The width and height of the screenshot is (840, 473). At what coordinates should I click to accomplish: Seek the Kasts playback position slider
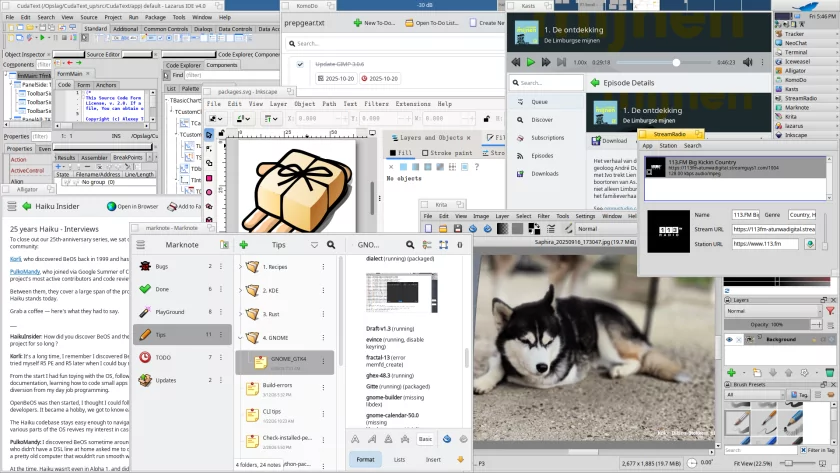click(676, 63)
